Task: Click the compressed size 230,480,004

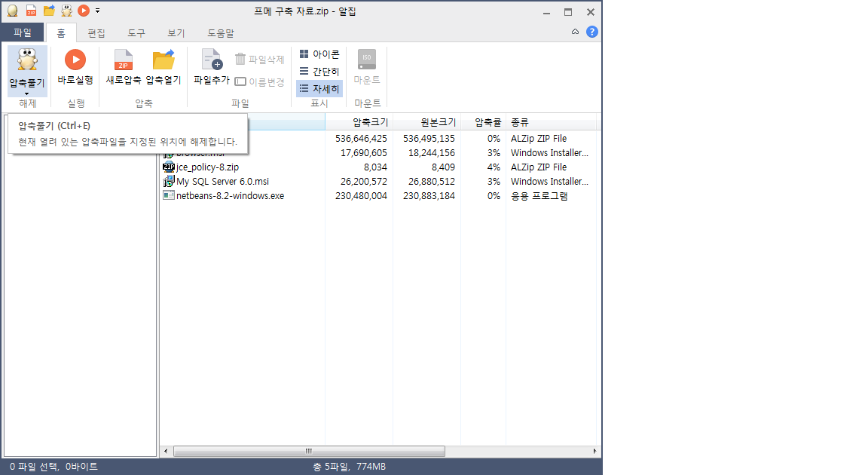Action: (361, 196)
